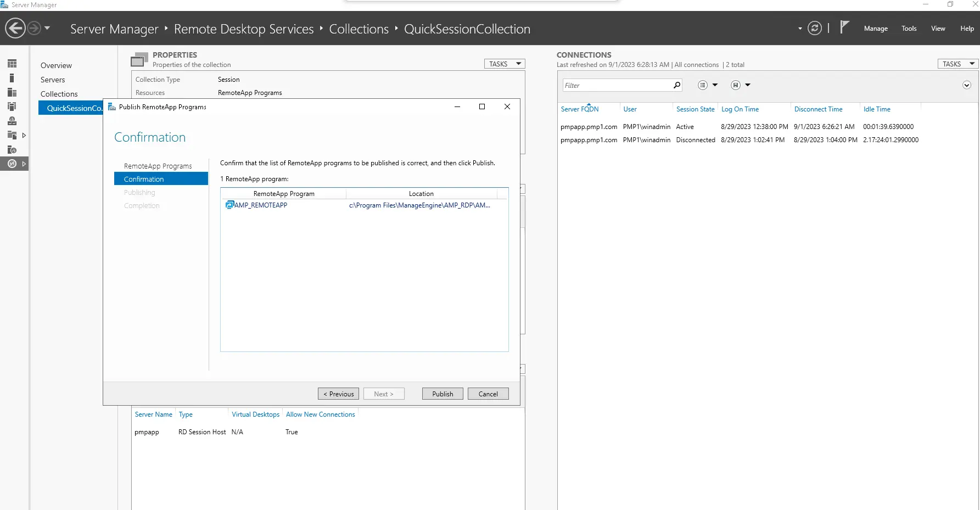The height and width of the screenshot is (510, 980).
Task: Select Overview in the navigation pane
Action: tap(56, 65)
